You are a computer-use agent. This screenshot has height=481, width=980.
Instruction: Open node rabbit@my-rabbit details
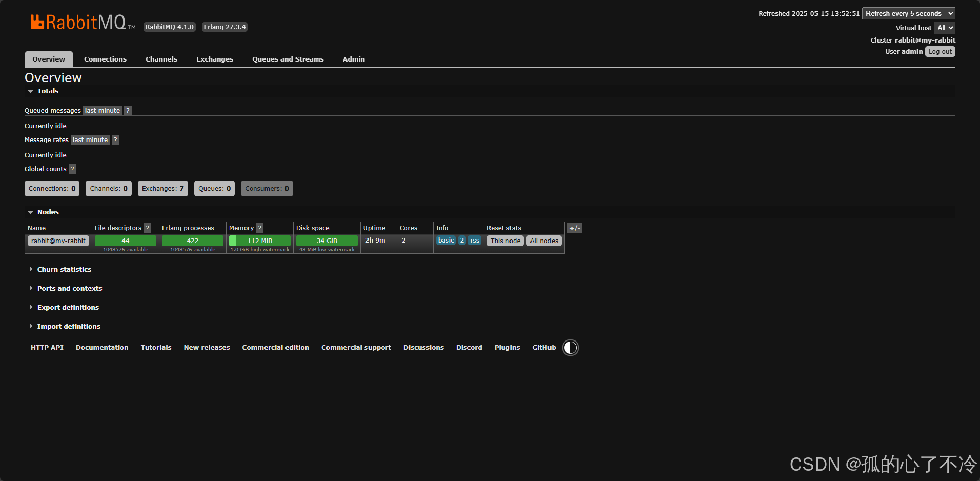[x=58, y=240]
